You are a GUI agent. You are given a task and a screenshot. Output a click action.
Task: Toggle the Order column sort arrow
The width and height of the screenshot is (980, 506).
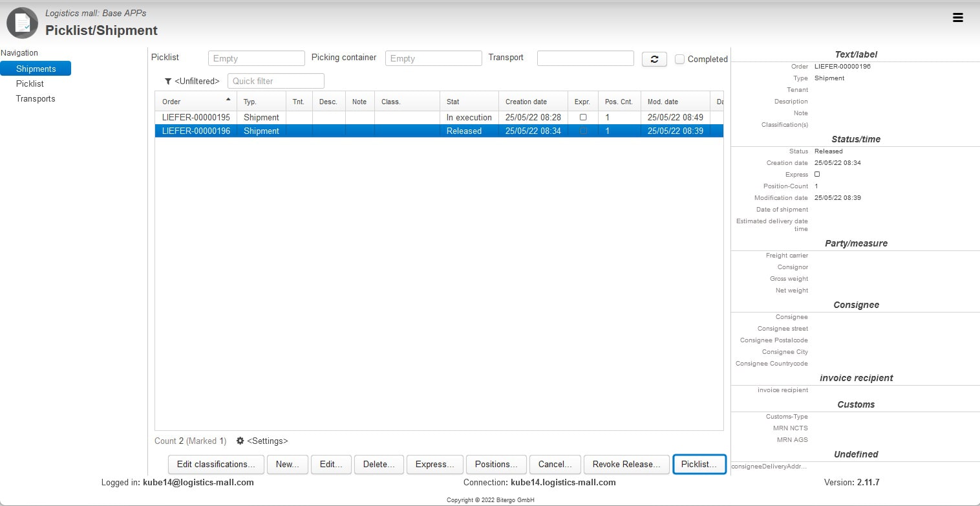click(x=228, y=99)
